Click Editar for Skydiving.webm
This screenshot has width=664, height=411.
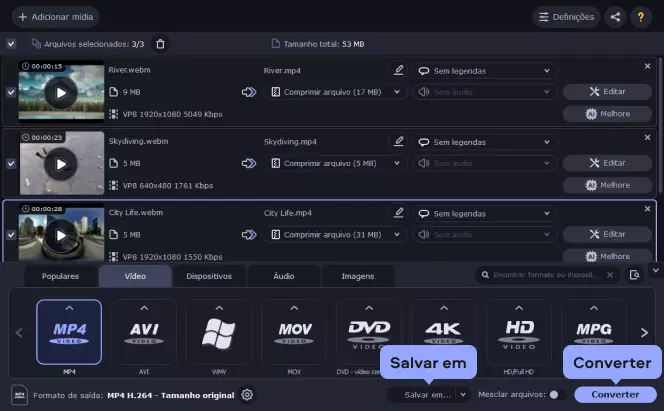coord(607,163)
